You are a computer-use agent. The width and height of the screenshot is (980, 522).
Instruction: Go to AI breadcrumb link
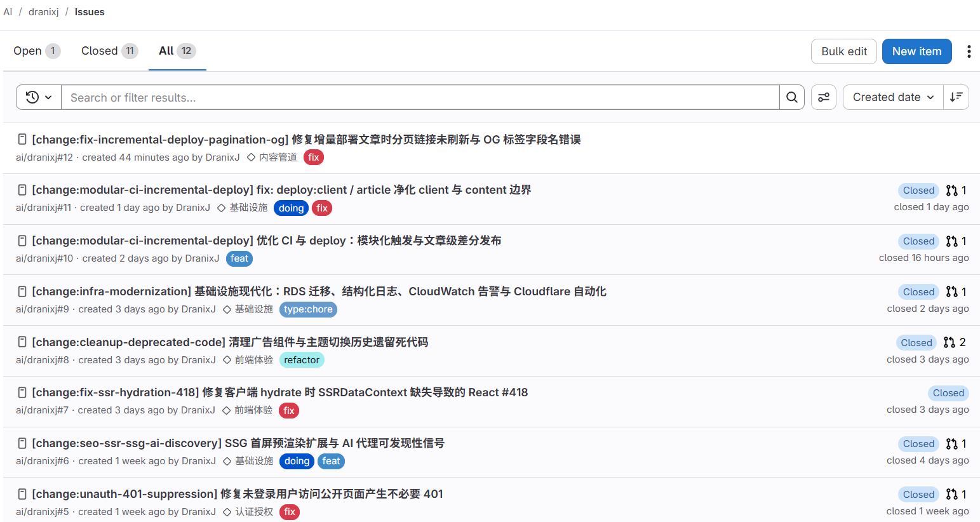click(8, 12)
